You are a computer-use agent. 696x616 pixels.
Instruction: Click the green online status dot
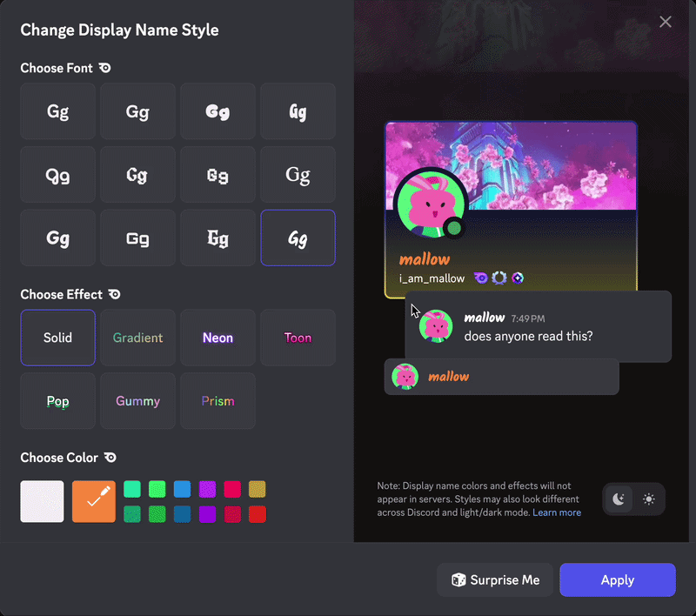coord(453,228)
